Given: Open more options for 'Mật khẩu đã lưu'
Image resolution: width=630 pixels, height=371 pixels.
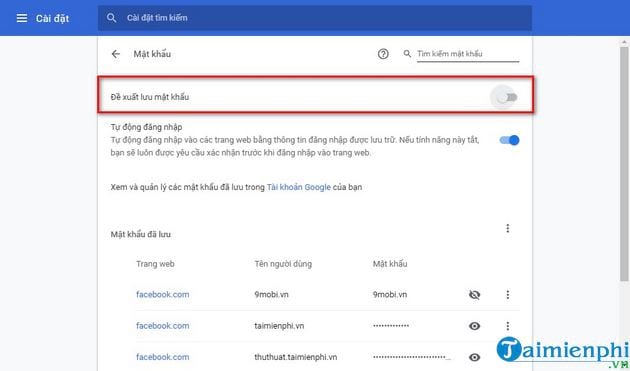Looking at the screenshot, I should (507, 228).
